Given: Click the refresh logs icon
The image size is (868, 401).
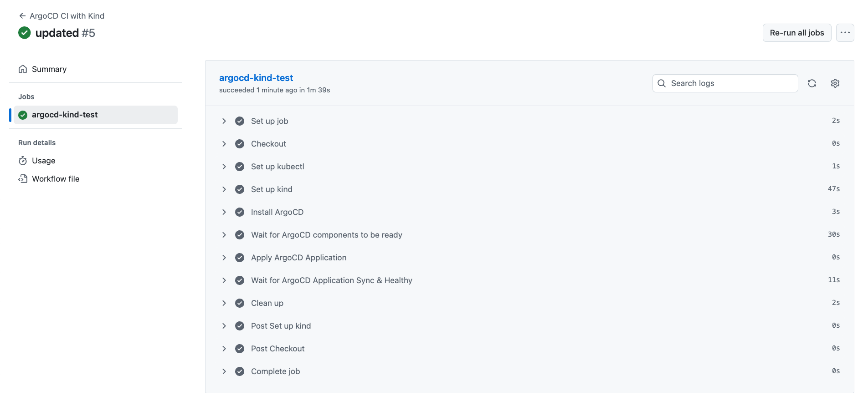Looking at the screenshot, I should [812, 83].
